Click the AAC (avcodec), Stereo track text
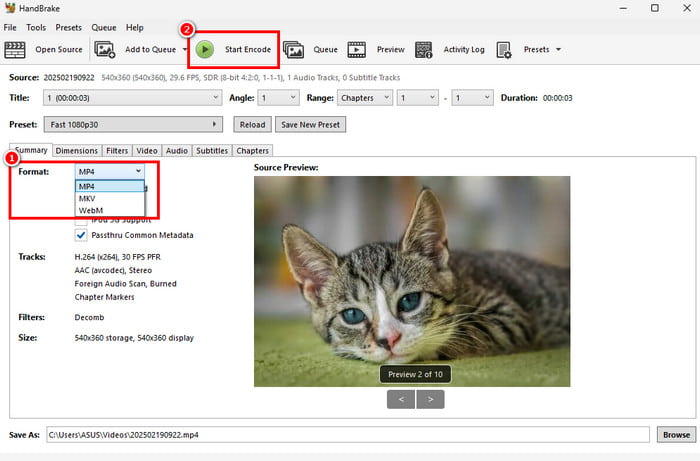The width and height of the screenshot is (700, 461). click(x=113, y=270)
